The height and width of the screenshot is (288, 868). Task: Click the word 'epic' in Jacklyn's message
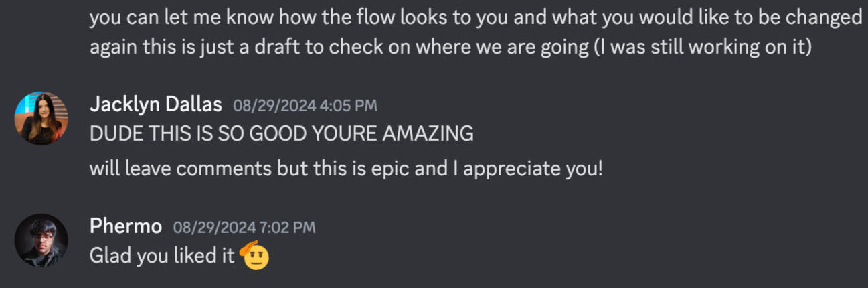coord(389,167)
